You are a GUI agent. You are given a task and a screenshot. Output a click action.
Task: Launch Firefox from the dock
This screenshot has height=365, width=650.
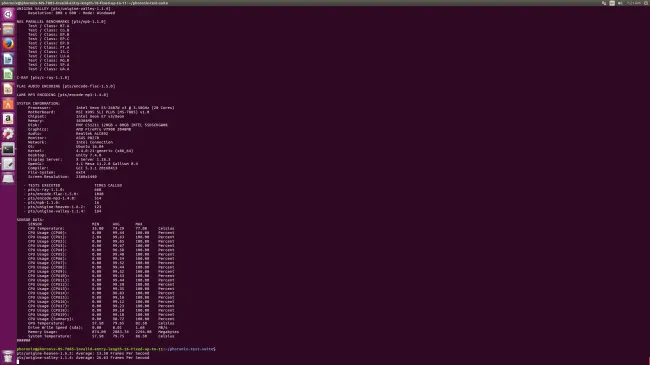[x=8, y=44]
